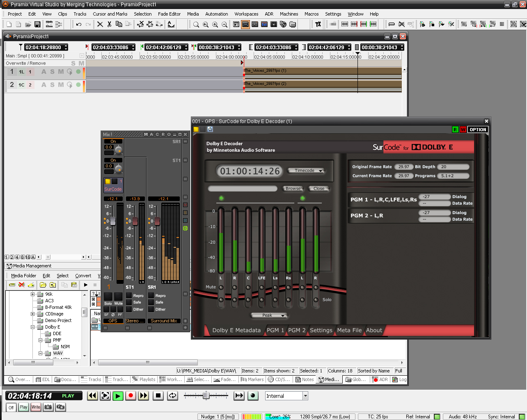Click the green Play transport button

pyautogui.click(x=118, y=396)
